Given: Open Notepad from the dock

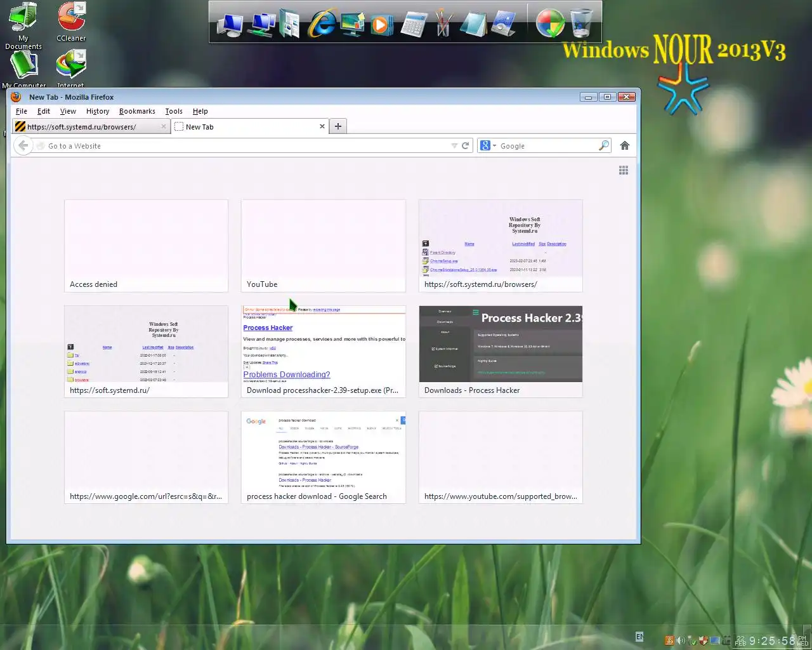Looking at the screenshot, I should 473,24.
